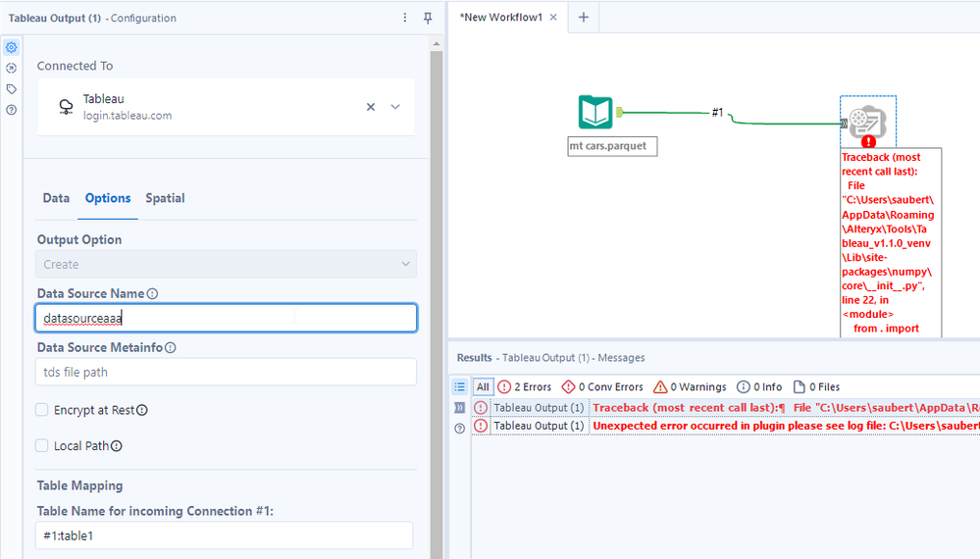Viewport: 980px width, 559px height.
Task: Click the Results help question mark icon
Action: pyautogui.click(x=460, y=429)
